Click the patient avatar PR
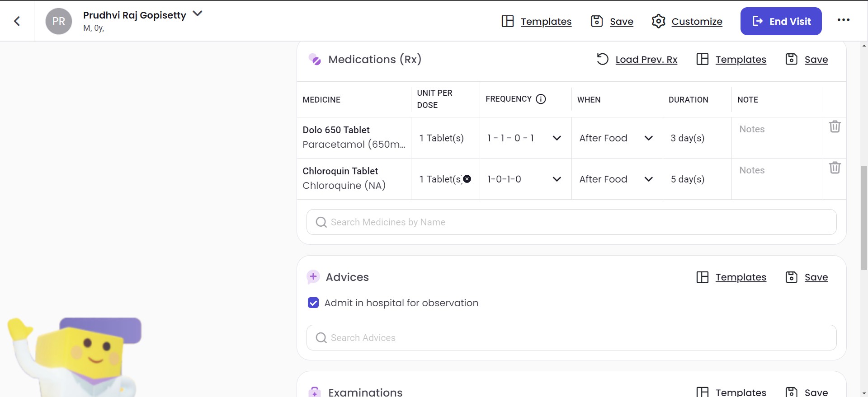This screenshot has width=868, height=397. (59, 21)
